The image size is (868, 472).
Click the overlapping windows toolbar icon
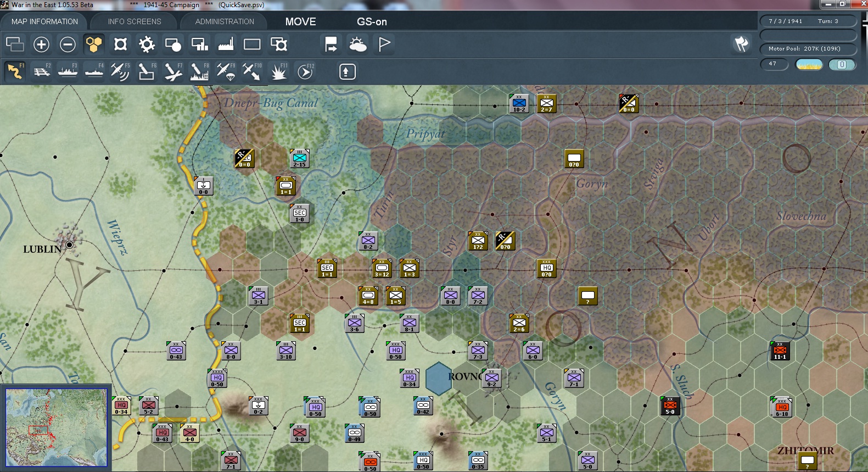pos(15,44)
